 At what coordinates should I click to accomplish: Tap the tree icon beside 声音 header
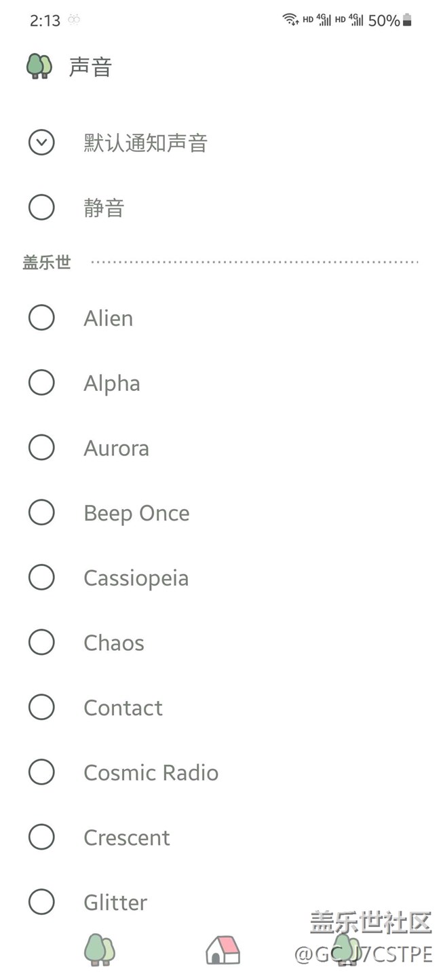coord(39,67)
